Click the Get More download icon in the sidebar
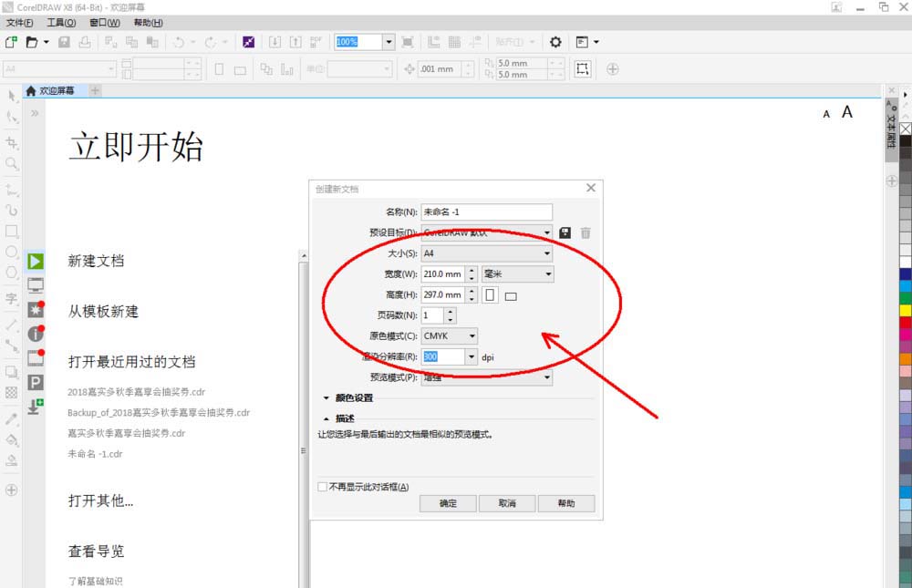 pyautogui.click(x=35, y=406)
